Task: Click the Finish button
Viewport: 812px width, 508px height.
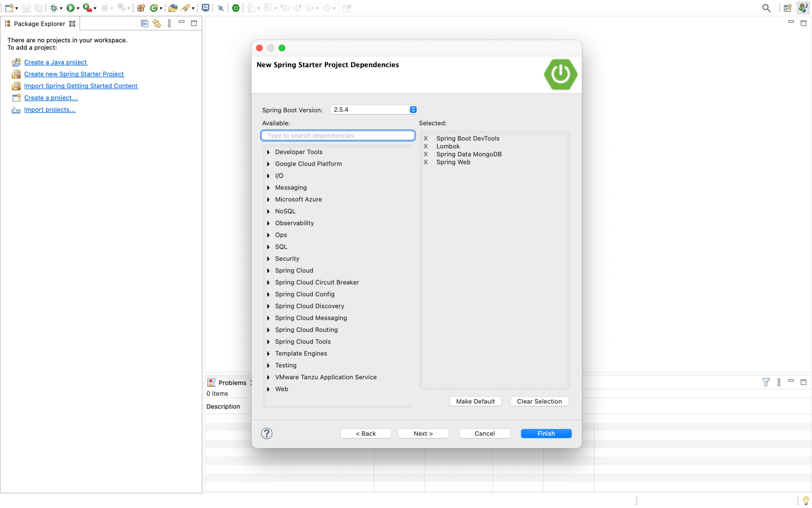Action: tap(546, 433)
